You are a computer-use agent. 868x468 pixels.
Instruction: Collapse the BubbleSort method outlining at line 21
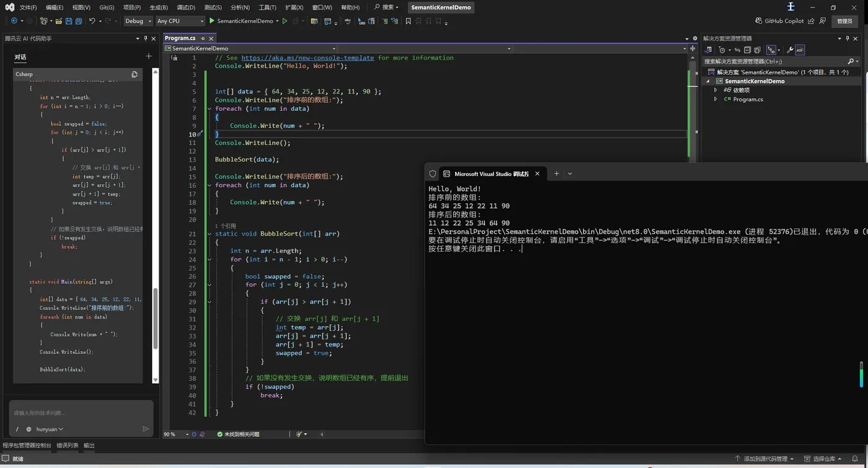[209, 234]
